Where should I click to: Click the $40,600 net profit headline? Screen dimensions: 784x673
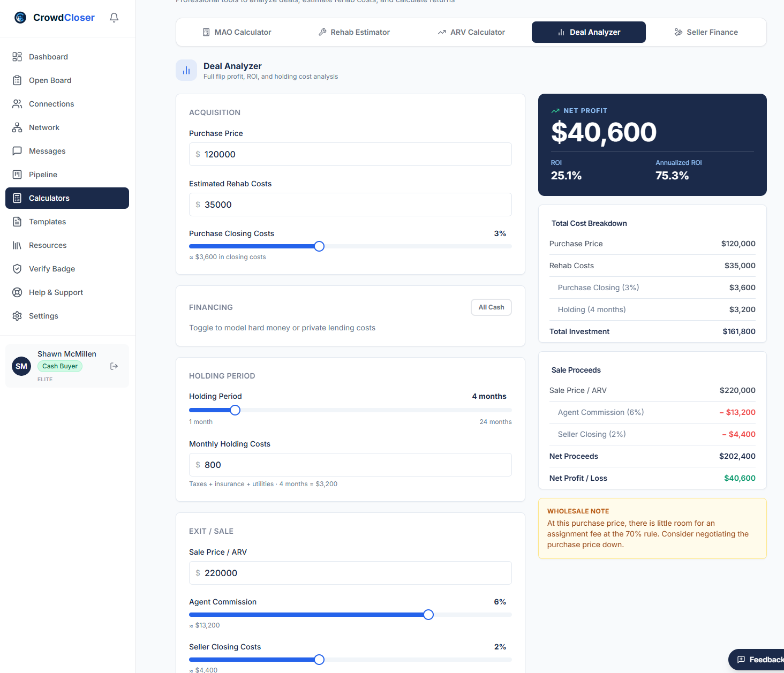tap(604, 132)
